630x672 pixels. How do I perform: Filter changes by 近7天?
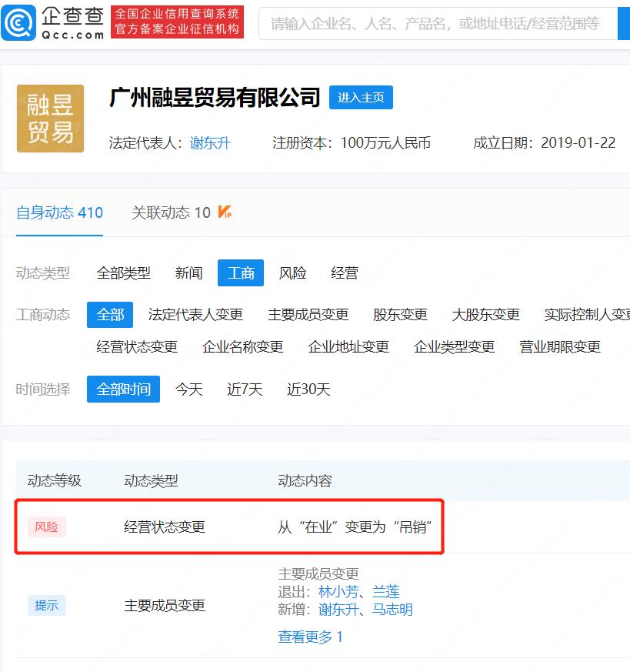click(245, 389)
